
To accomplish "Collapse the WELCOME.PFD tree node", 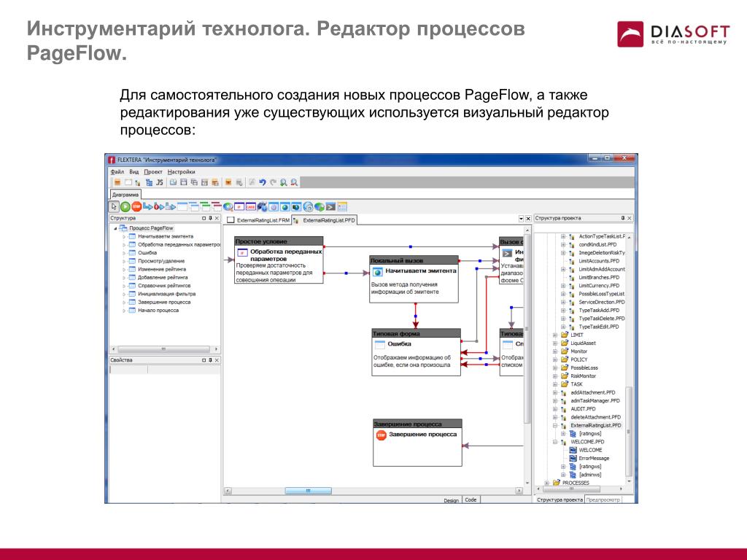I will point(555,442).
